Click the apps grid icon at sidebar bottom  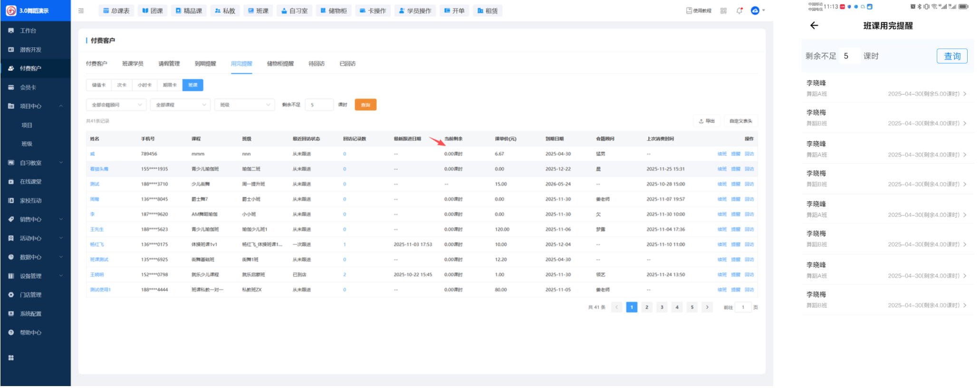(x=11, y=358)
